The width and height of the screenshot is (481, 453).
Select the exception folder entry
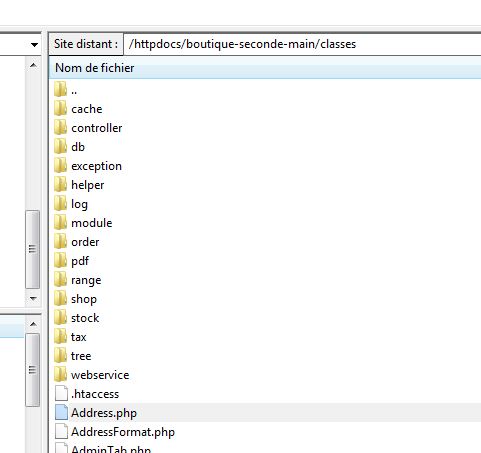pos(96,166)
